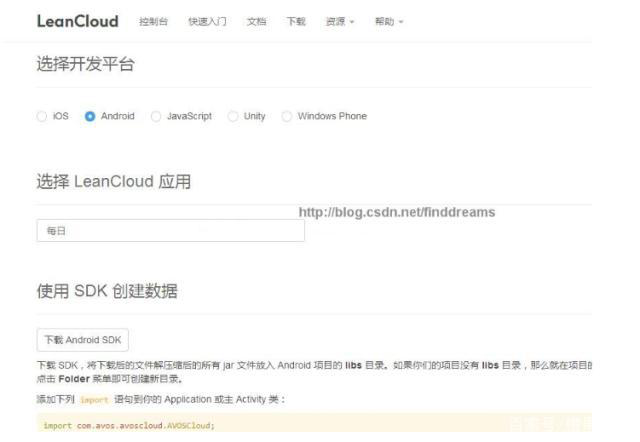Open the LeanCloud app selector showing 每日

click(x=171, y=231)
